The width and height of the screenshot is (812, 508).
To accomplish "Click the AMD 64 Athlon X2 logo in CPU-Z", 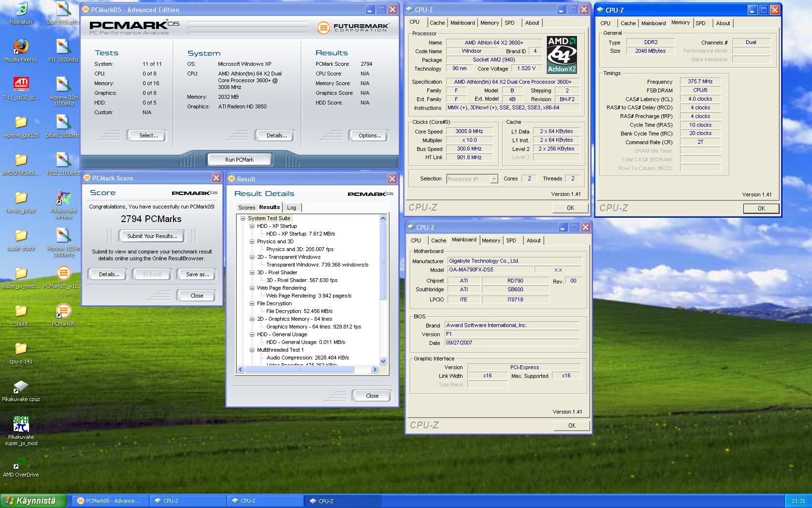I will click(x=562, y=55).
